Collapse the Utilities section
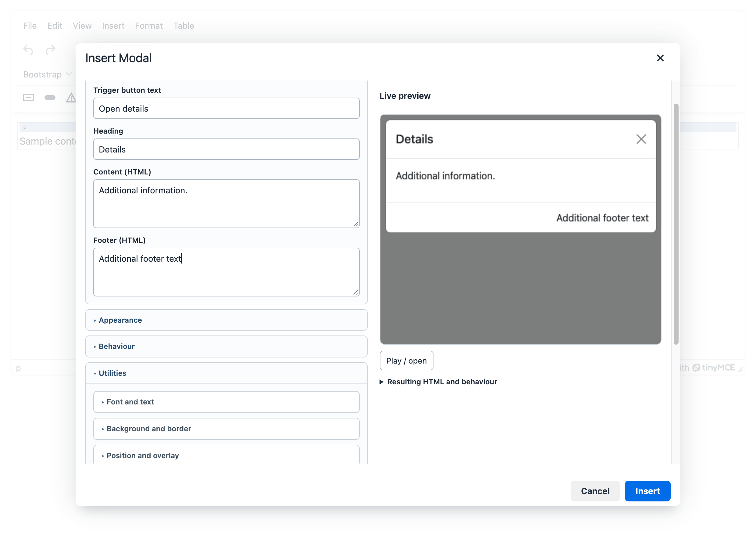756x549 pixels. click(226, 373)
